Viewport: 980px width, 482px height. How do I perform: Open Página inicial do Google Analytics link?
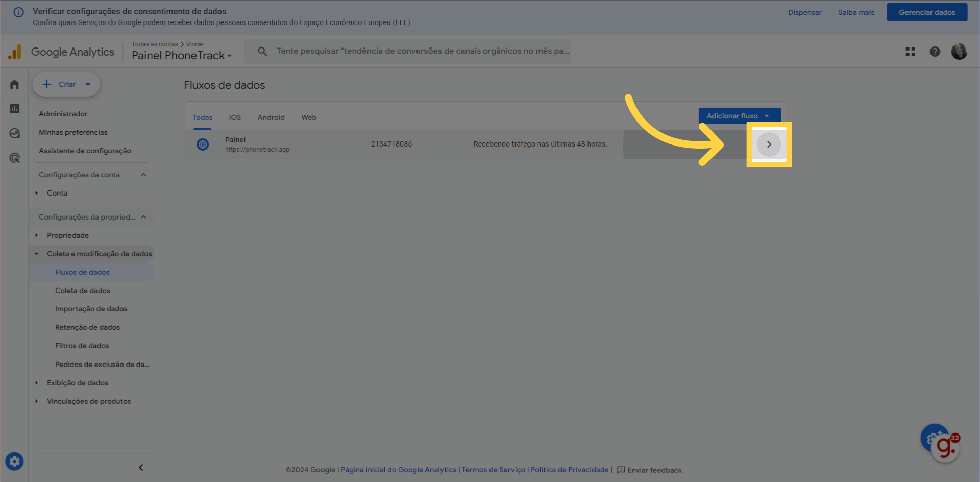[399, 470]
